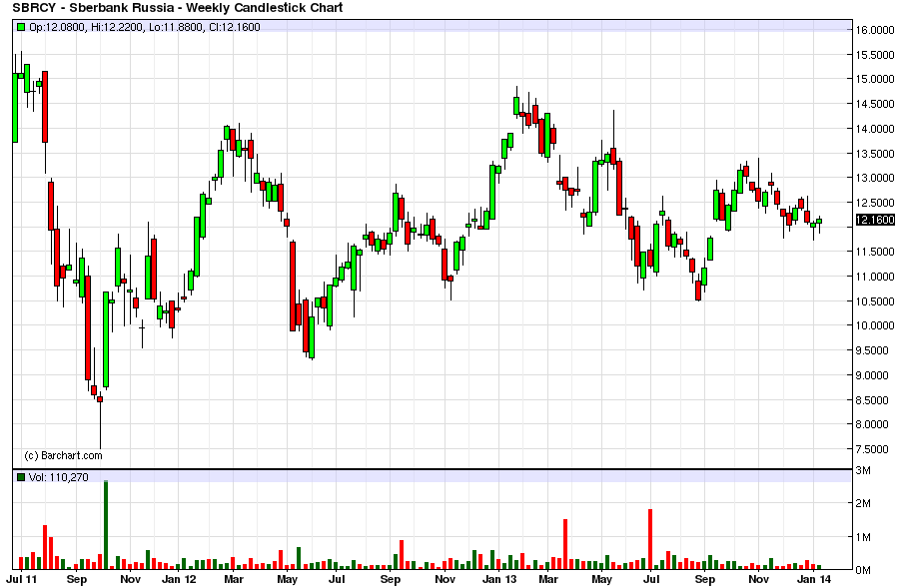Screen dimensions: 900x588
Task: Click the 11.5000 price axis label
Action: 875,252
